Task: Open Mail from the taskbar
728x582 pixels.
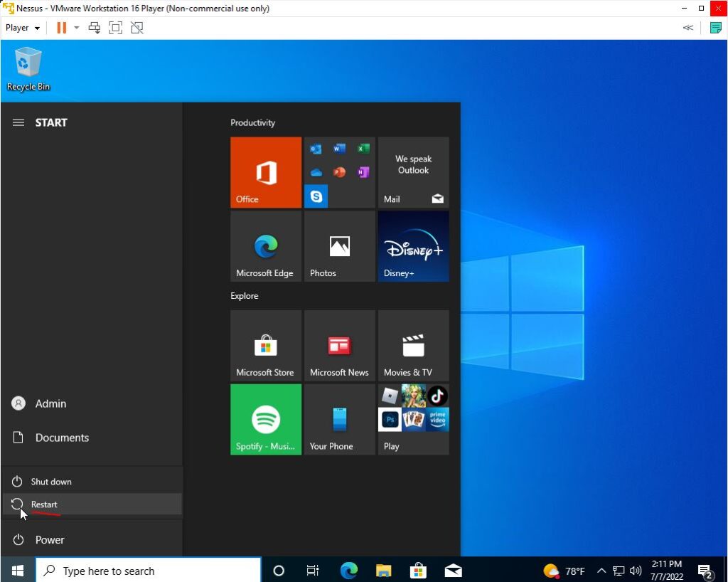Action: pos(453,571)
